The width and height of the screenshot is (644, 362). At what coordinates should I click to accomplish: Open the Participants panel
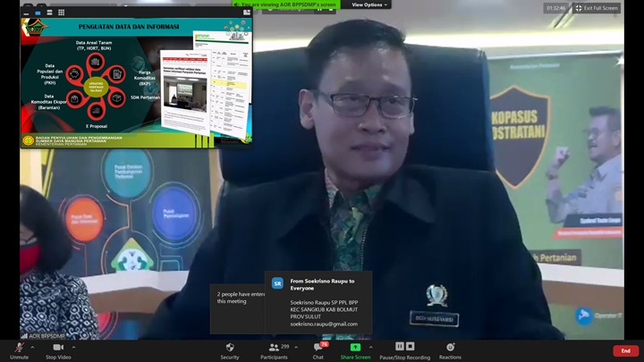(x=274, y=348)
